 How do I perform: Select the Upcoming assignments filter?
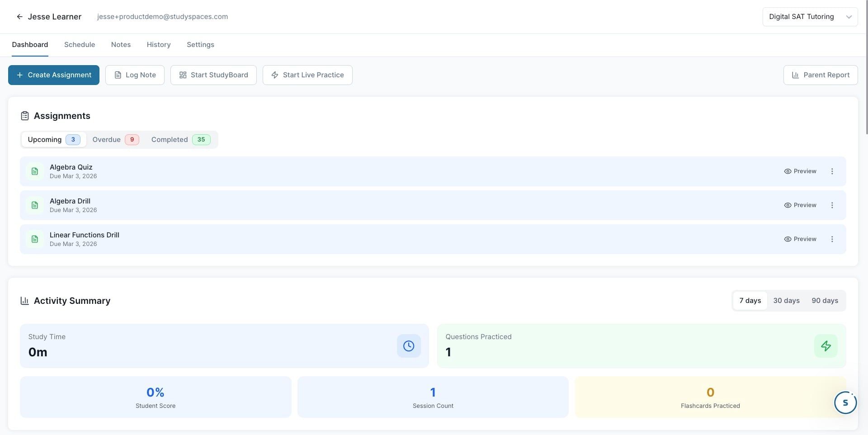coord(54,140)
